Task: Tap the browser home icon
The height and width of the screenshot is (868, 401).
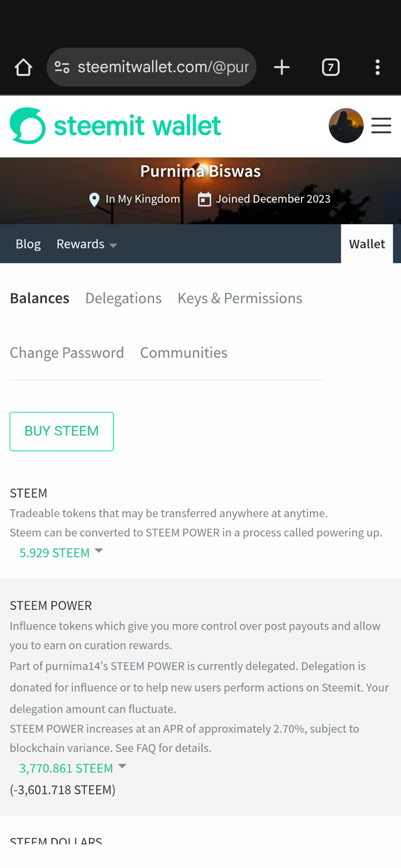Action: pos(23,67)
